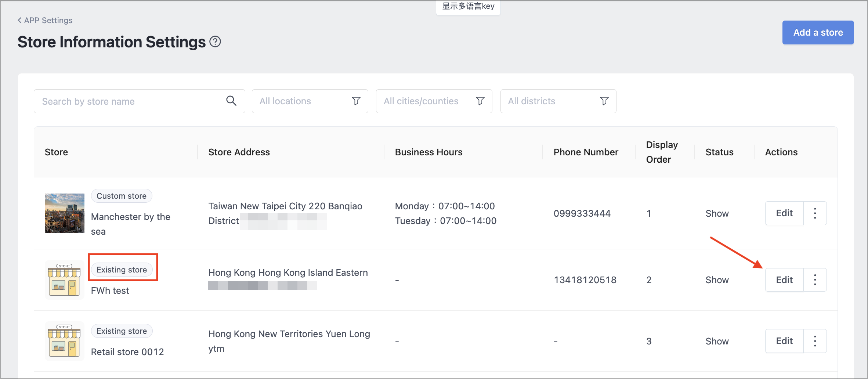Viewport: 868px width, 379px height.
Task: Click the Store Address column header
Action: tap(239, 152)
